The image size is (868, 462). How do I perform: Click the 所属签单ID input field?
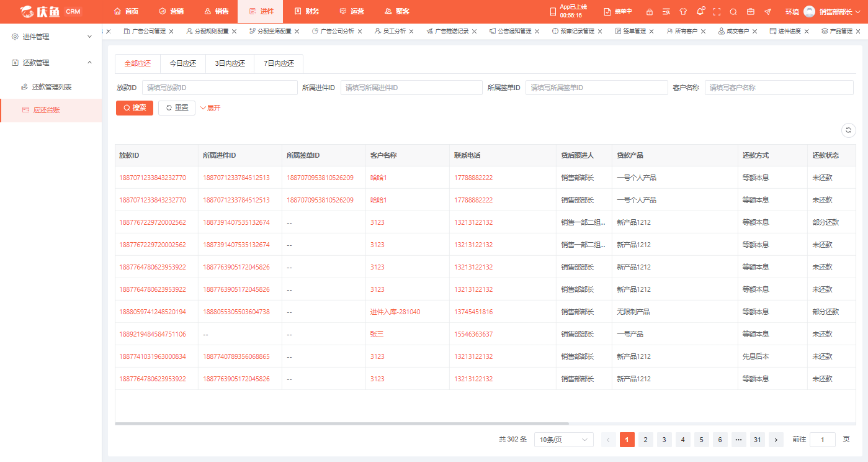[596, 88]
